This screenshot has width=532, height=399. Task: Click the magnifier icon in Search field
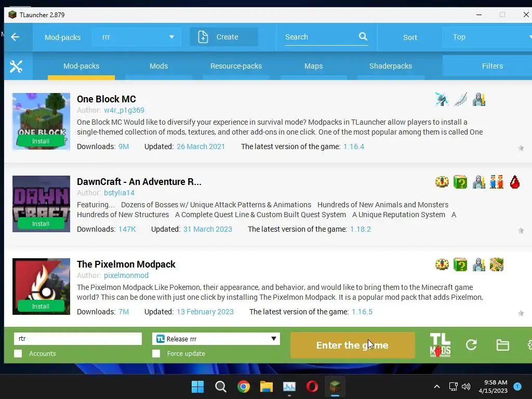(x=363, y=36)
